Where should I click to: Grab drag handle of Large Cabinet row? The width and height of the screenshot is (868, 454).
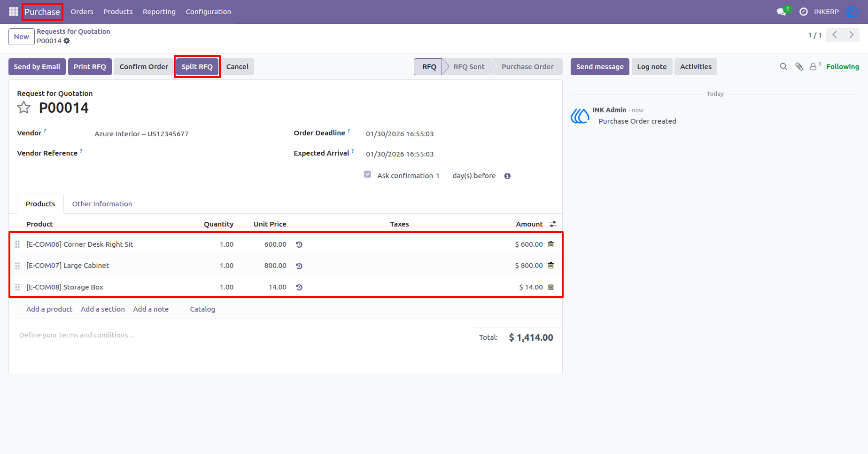tap(17, 266)
